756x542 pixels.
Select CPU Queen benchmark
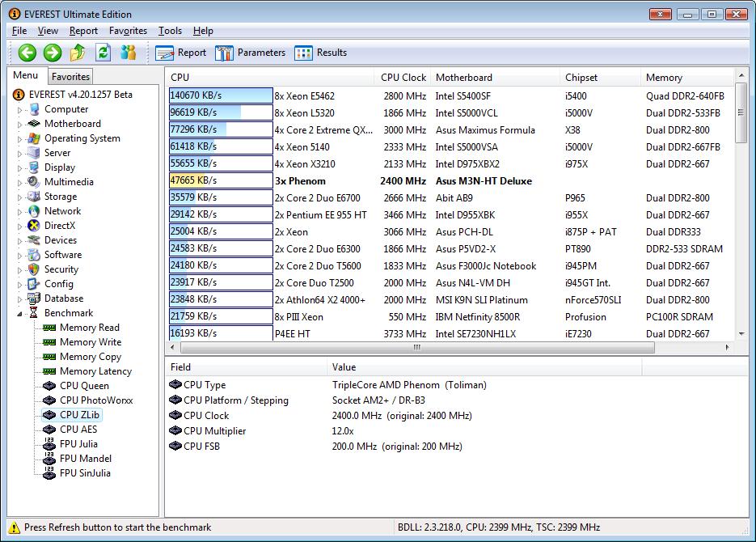tap(84, 386)
